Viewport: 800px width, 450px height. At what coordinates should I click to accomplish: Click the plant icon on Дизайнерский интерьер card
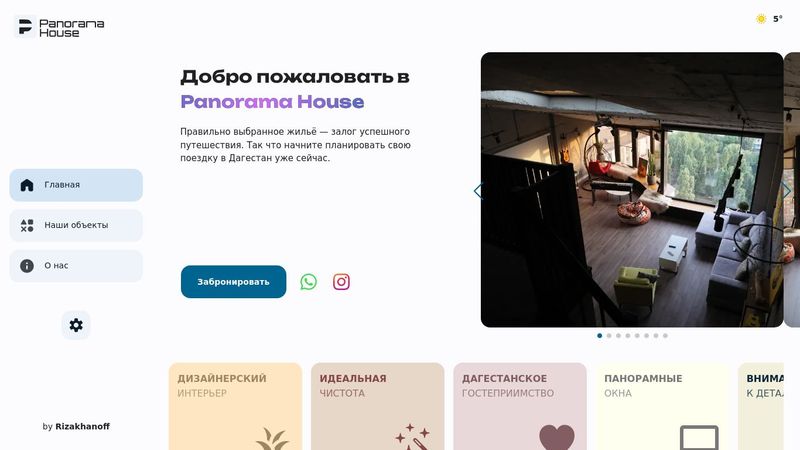click(x=272, y=439)
